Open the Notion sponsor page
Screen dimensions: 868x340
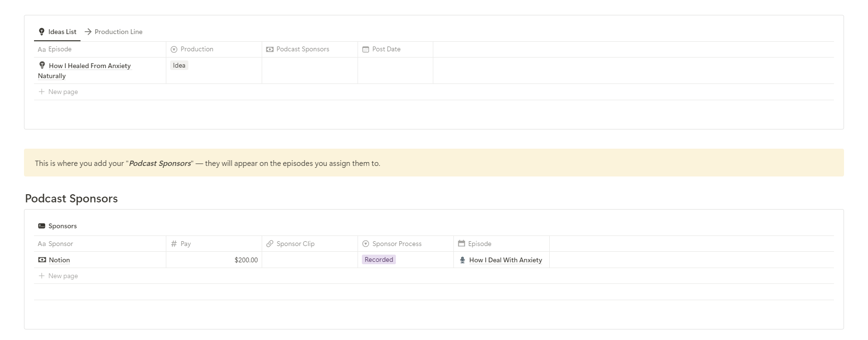coord(59,260)
